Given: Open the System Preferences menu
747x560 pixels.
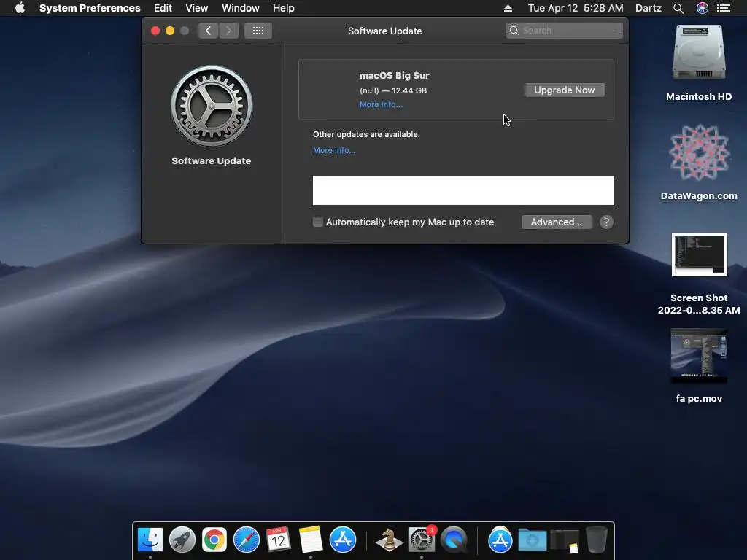Looking at the screenshot, I should point(90,8).
